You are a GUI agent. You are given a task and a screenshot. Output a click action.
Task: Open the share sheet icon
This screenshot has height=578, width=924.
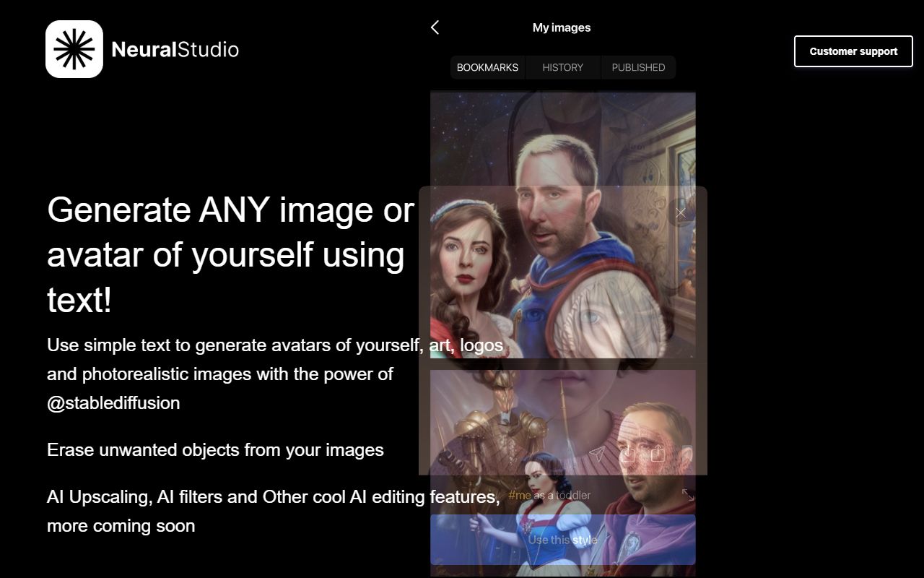tap(658, 453)
